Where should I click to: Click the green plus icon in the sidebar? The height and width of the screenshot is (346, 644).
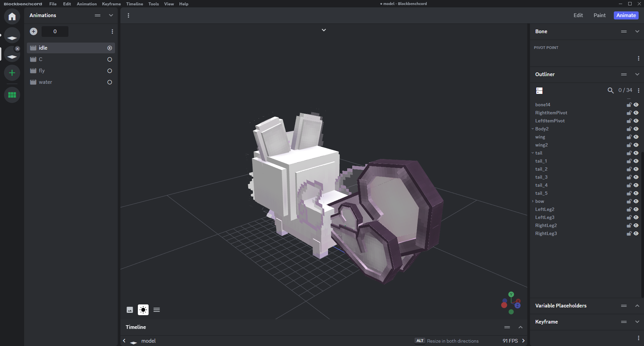tap(12, 73)
